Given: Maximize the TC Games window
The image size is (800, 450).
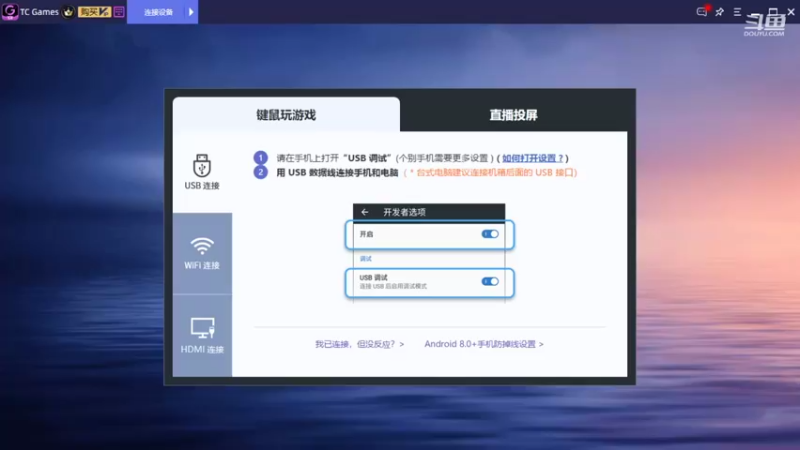Looking at the screenshot, I should point(773,12).
